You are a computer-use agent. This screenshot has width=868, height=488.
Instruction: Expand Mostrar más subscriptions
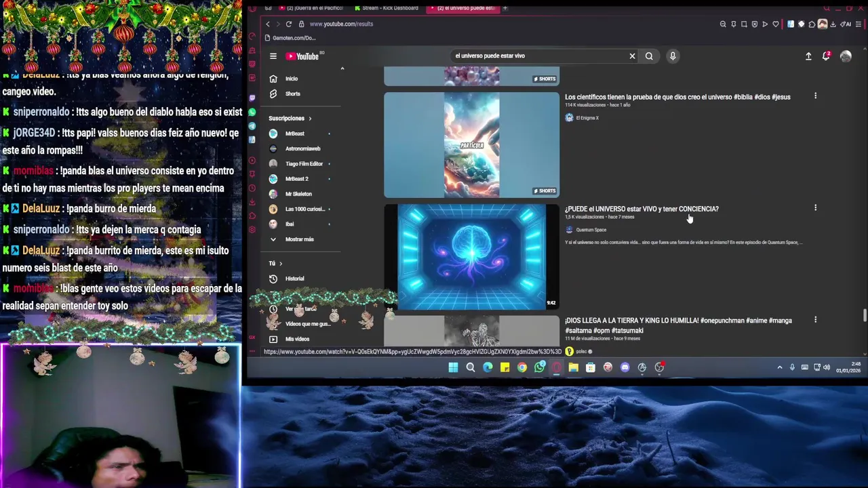point(298,239)
